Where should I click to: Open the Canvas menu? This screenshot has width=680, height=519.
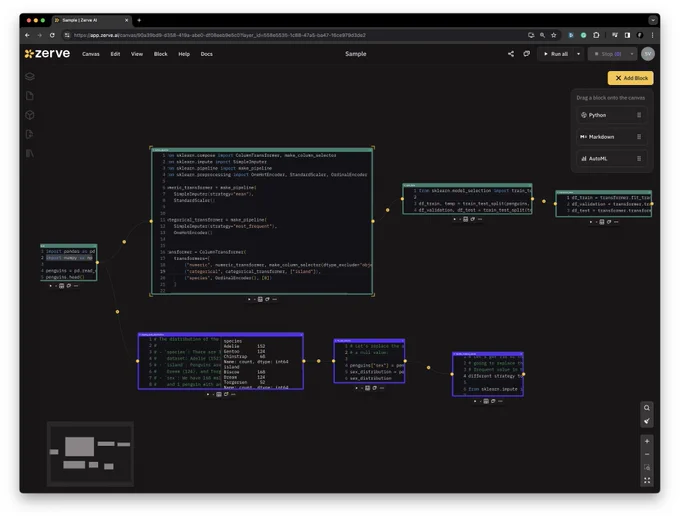[91, 54]
